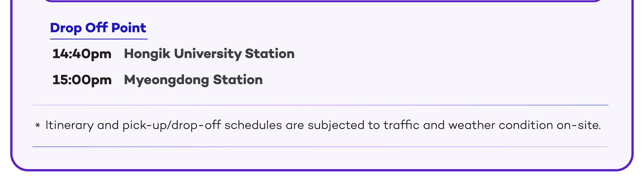Screen dimensions: 644x189
Task: Click Myeongdong Station text
Action: [x=193, y=80]
